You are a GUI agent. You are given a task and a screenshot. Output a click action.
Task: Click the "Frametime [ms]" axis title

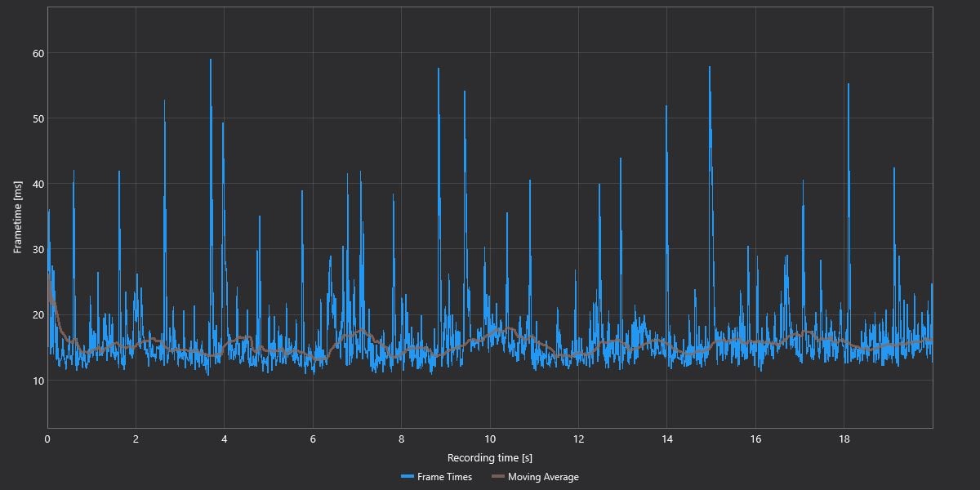[x=17, y=217]
